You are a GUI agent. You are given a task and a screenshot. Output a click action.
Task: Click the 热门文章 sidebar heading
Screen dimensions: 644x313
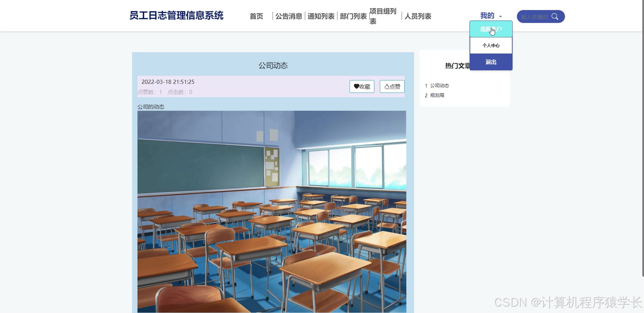457,66
